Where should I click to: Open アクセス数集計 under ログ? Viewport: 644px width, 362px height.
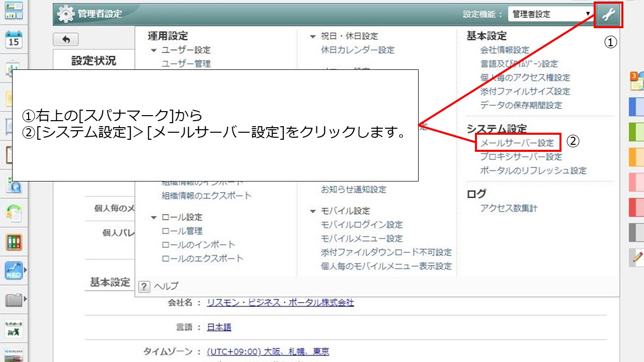(x=509, y=208)
